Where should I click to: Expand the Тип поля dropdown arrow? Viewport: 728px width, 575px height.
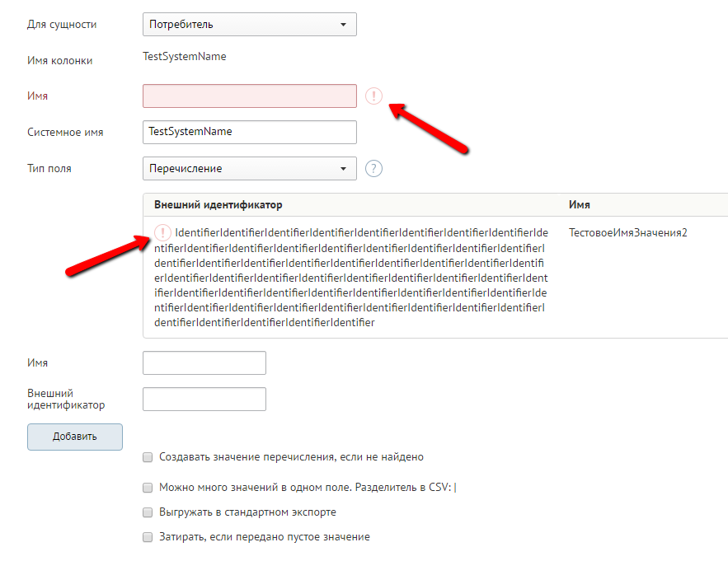344,169
